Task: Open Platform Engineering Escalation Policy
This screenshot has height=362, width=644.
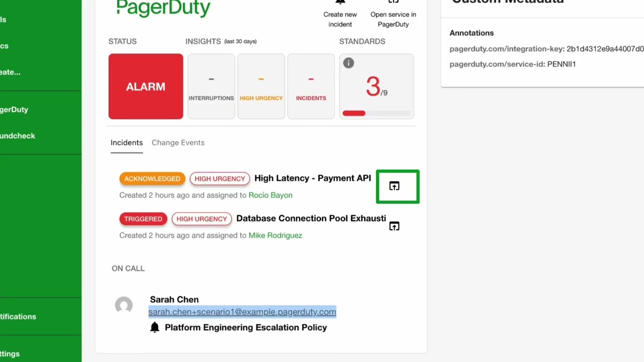Action: tap(246, 327)
